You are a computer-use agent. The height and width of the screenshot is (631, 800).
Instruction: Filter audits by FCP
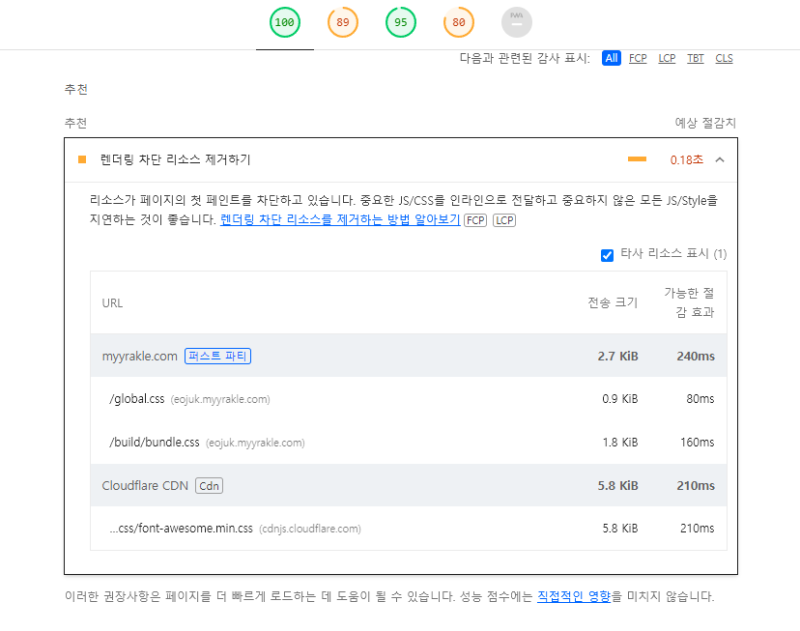(638, 58)
